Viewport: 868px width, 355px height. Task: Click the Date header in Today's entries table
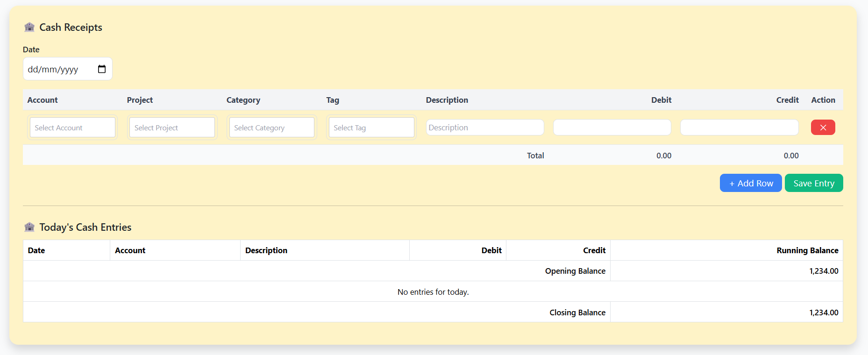point(36,250)
